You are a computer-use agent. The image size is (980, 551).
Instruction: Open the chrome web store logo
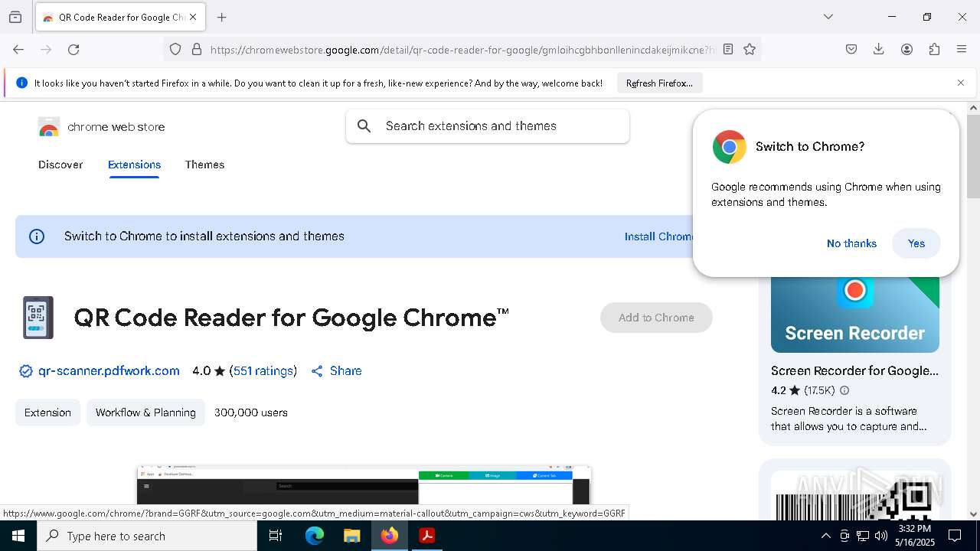102,127
